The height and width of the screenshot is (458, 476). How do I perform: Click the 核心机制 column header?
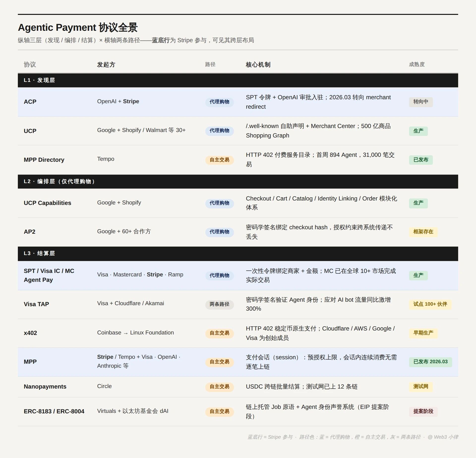tap(258, 65)
